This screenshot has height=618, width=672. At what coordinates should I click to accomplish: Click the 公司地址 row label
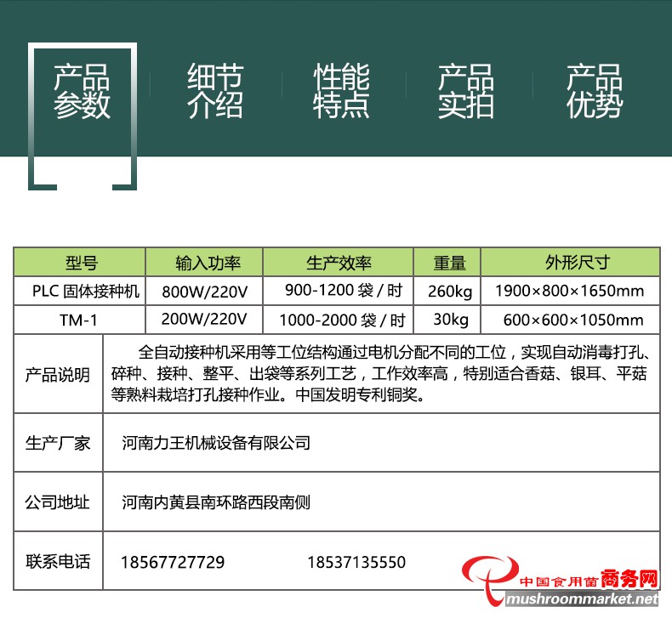[58, 502]
